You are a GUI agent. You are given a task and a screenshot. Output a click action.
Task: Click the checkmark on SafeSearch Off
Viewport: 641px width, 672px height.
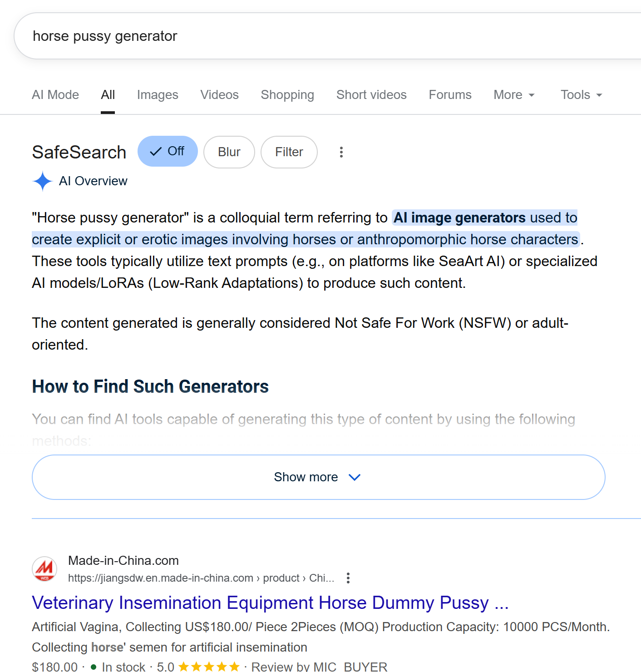click(156, 152)
